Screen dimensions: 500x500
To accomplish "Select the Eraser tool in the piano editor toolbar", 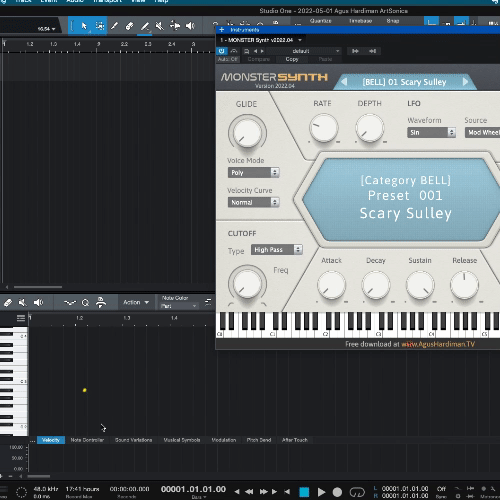I will [x=7, y=302].
